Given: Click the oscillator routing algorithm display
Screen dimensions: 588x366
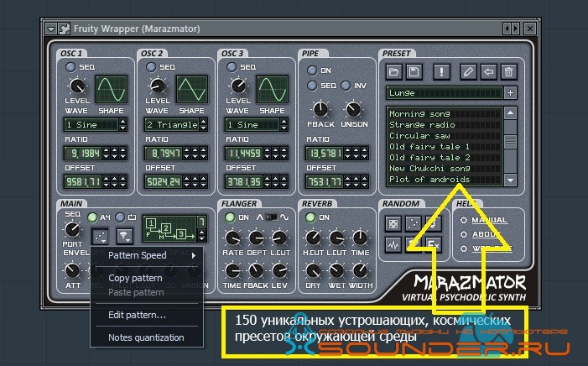Looking at the screenshot, I should [x=169, y=229].
